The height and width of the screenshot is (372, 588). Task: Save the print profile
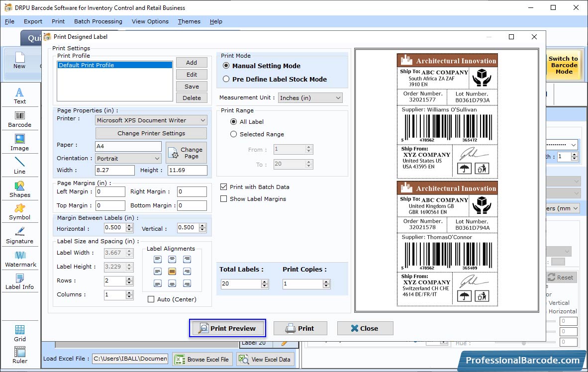[192, 86]
